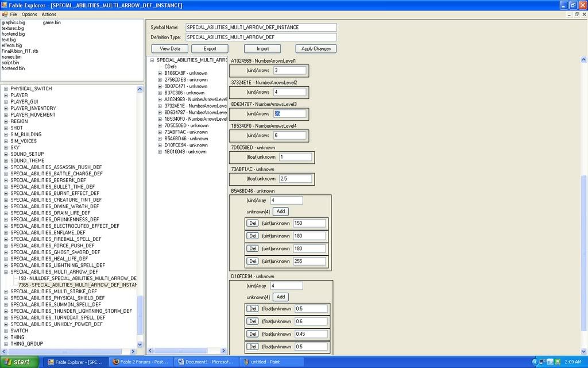Viewport: 588px width, 368px height.
Task: Click properties panel scroll up arrow
Action: point(583,59)
